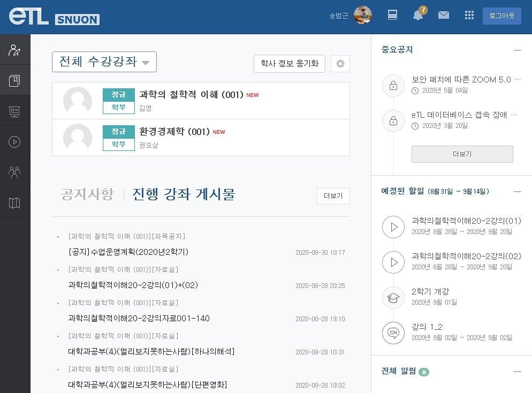This screenshot has height=393, width=532.
Task: Click the 로그아웃 button
Action: (501, 16)
